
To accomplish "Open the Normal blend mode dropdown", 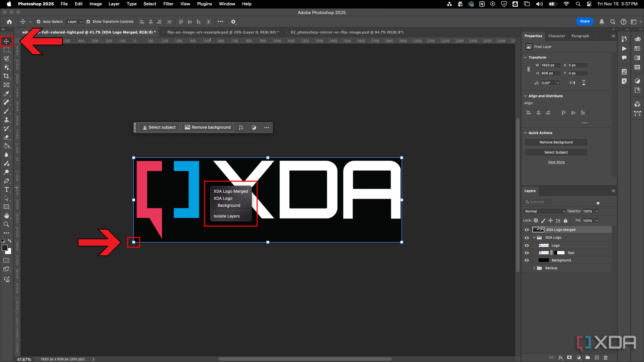I will click(x=545, y=212).
